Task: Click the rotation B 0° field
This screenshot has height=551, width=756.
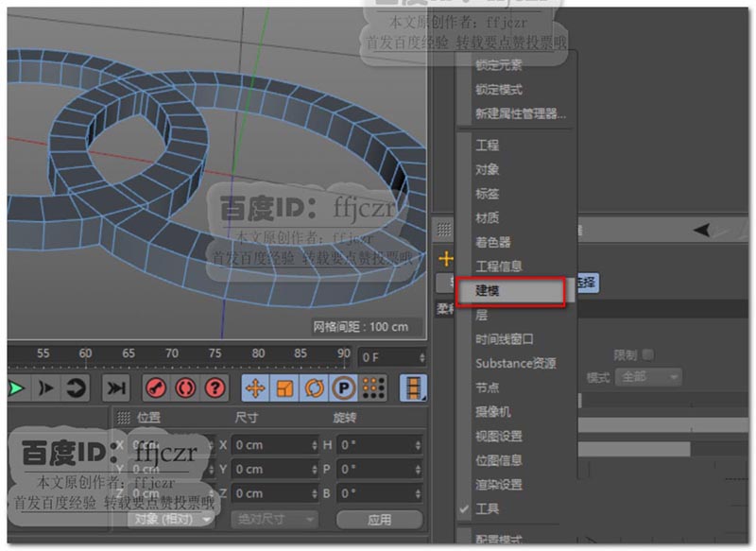Action: 380,493
